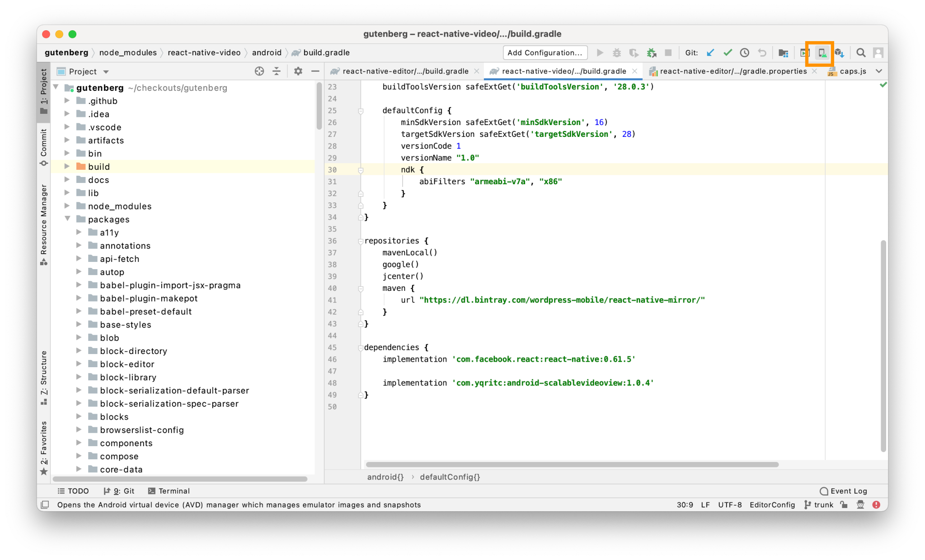Select the artifacts folder row
Image resolution: width=925 pixels, height=560 pixels.
point(183,140)
